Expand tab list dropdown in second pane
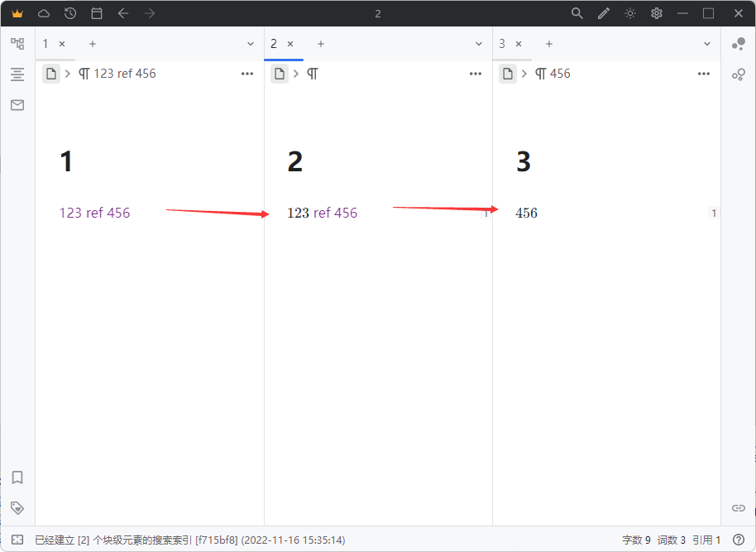 [x=479, y=44]
